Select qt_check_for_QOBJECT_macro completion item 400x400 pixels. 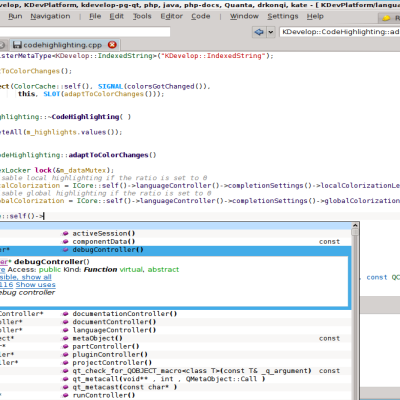(x=175, y=371)
